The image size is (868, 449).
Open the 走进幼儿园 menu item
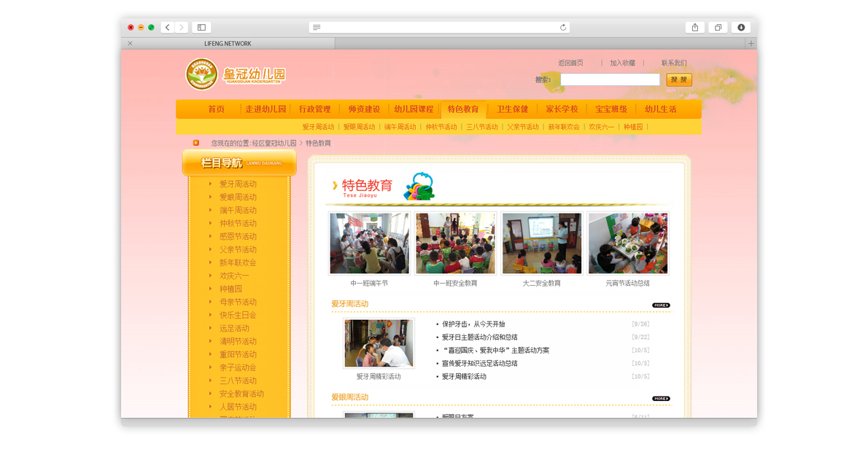(266, 109)
